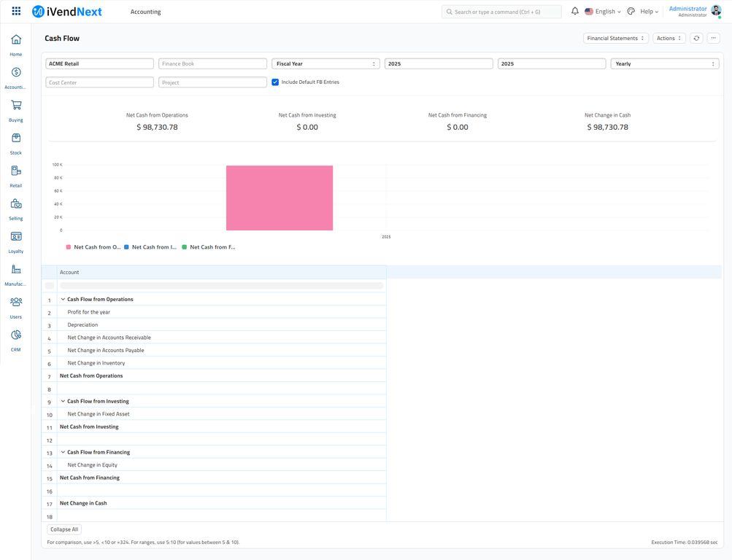
Task: Select Net Change in Accounts Receivable row
Action: click(222, 338)
